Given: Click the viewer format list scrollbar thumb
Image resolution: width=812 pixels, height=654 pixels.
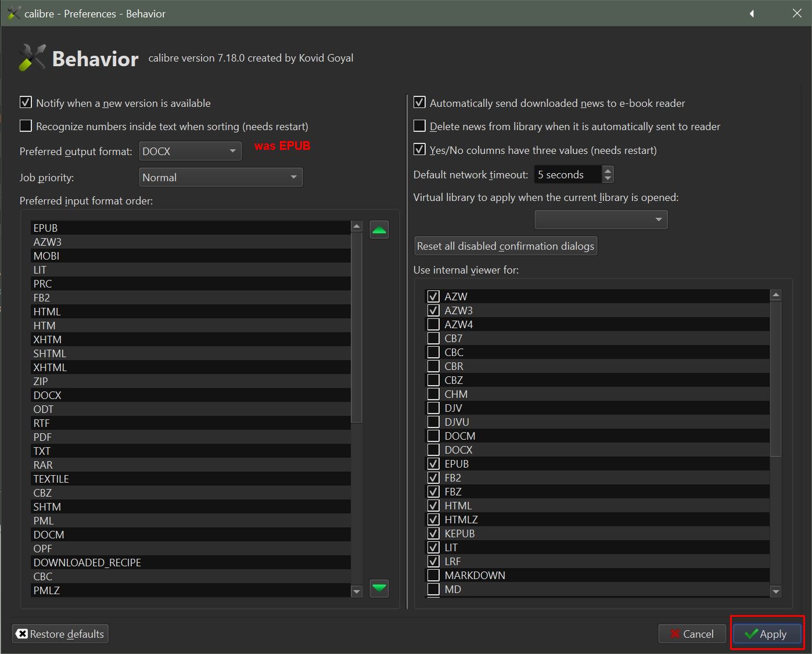Looking at the screenshot, I should tap(775, 379).
